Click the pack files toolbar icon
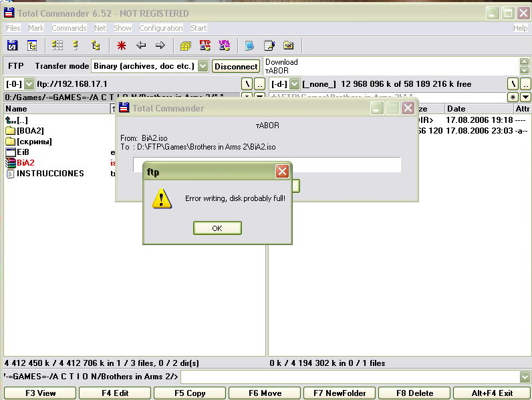The image size is (532, 400). point(186,45)
